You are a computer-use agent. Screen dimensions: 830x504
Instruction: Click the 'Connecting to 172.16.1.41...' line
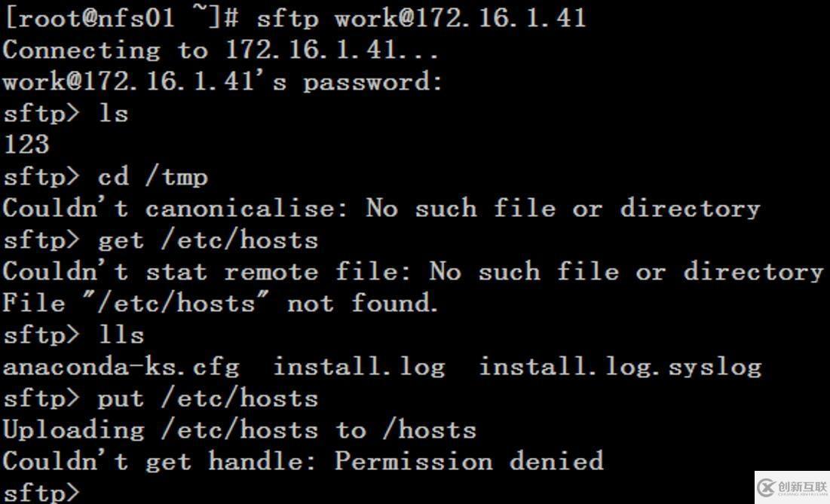click(x=220, y=50)
